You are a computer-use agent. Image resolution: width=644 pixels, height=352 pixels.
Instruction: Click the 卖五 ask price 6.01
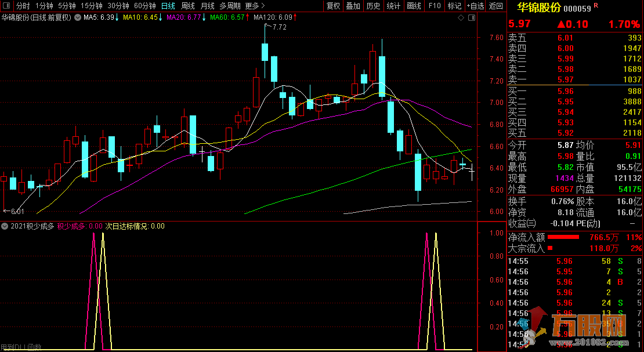(x=565, y=38)
